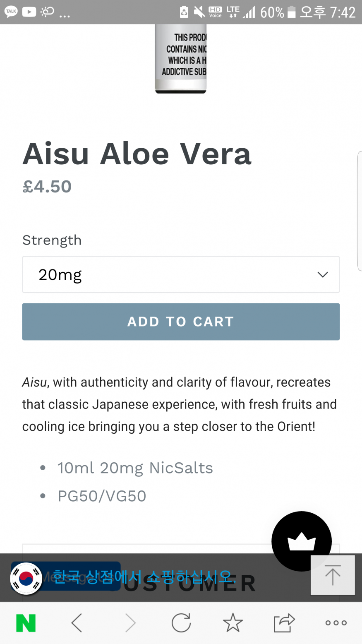Tap the black crown rewards button
Viewport: 362px width, 644px height.
(302, 541)
